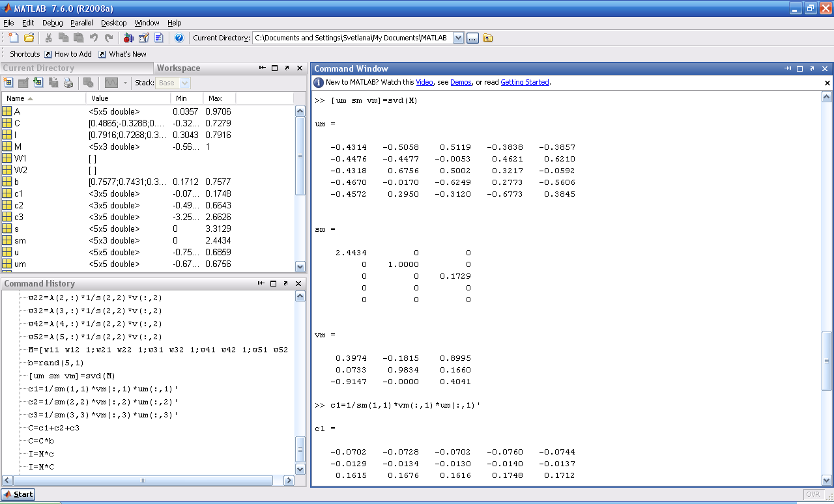Viewport: 834px width, 504px height.
Task: Select 'C=c1+c2+c3' in Command History
Action: point(54,428)
